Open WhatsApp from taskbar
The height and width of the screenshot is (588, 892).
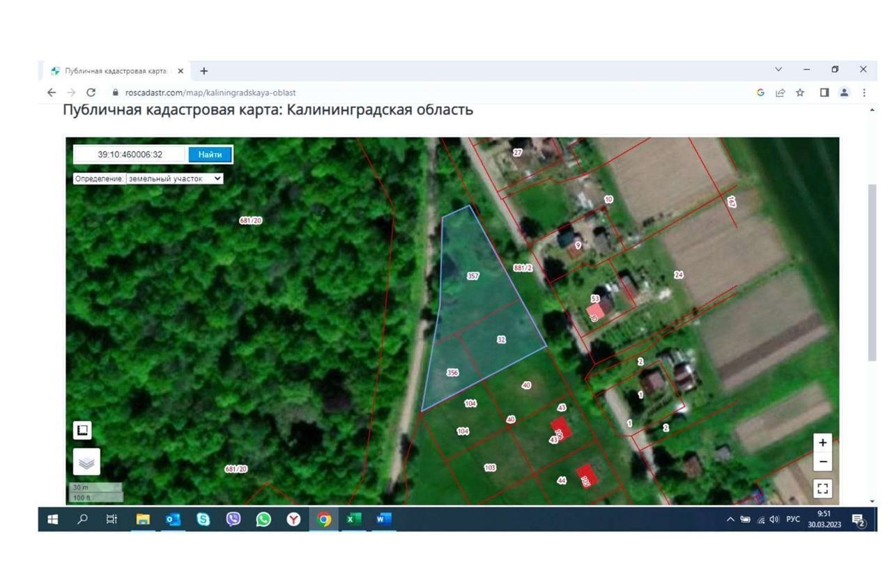[x=263, y=519]
